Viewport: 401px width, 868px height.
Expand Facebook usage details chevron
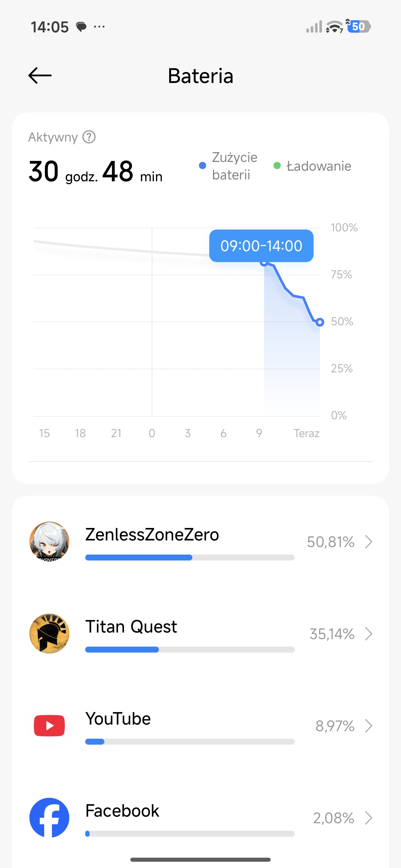point(369,818)
